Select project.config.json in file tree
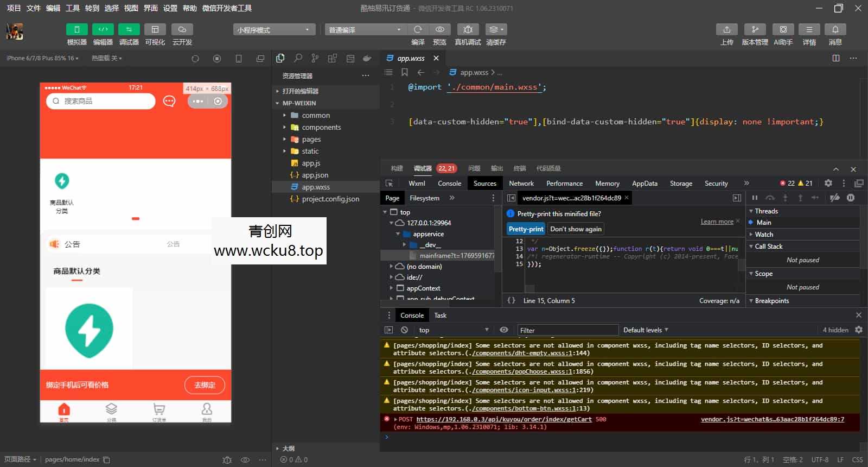Screen dimensions: 868x467 click(x=330, y=199)
